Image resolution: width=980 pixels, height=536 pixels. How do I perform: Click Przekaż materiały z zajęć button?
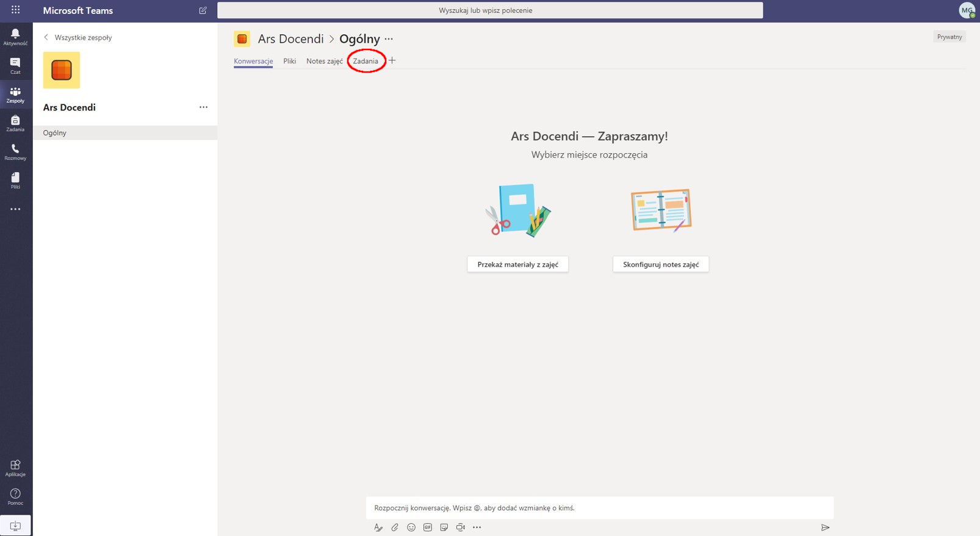(x=518, y=264)
